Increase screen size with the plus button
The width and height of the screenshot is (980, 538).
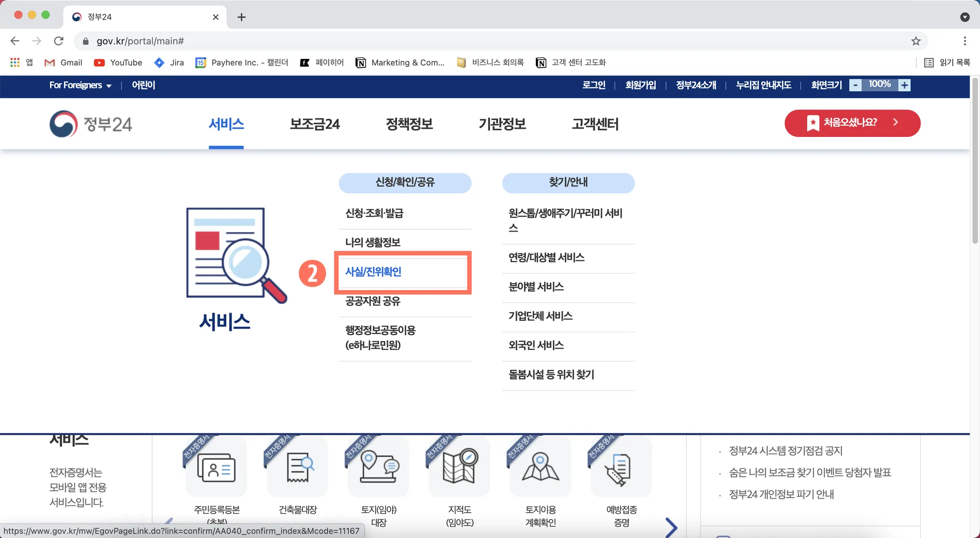click(x=904, y=85)
